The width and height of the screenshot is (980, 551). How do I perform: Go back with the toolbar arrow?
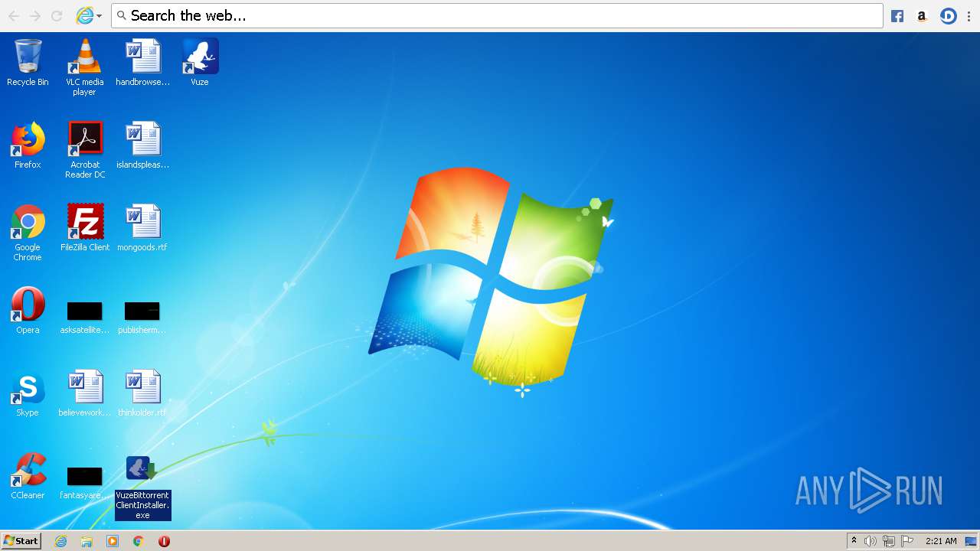click(14, 15)
